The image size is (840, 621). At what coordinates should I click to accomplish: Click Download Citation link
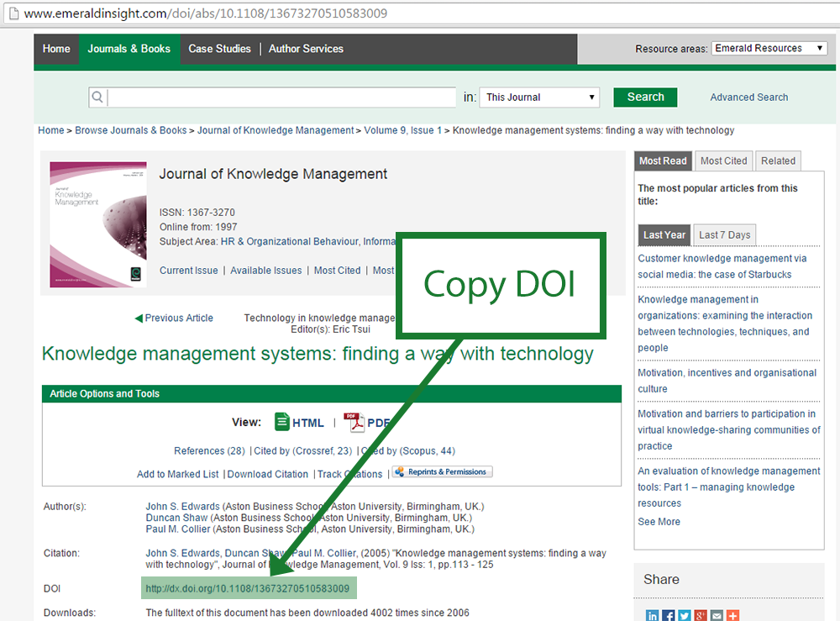[x=268, y=474]
